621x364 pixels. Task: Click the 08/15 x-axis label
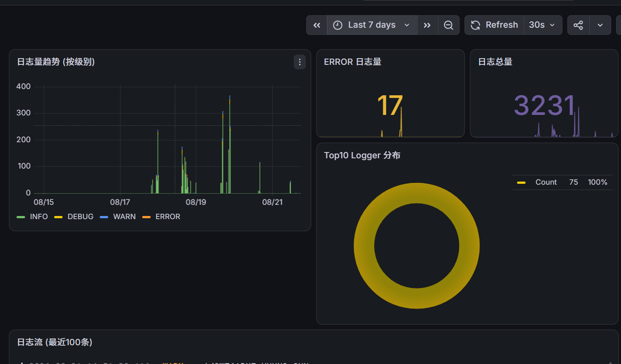pos(44,202)
